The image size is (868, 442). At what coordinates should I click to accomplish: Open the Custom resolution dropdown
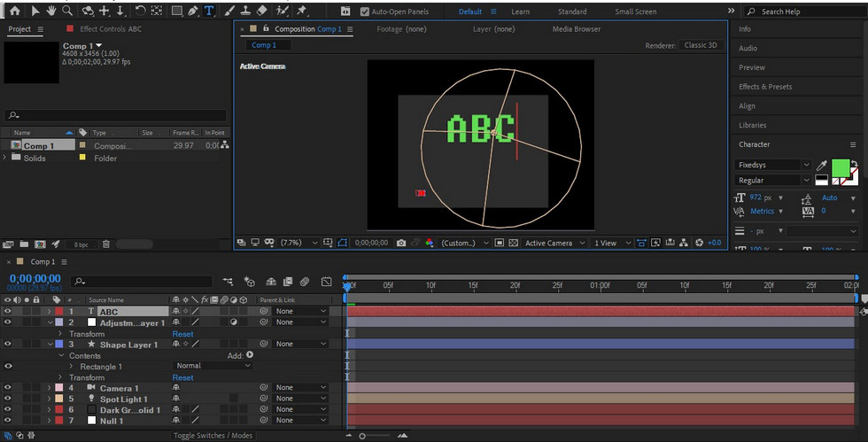pyautogui.click(x=464, y=243)
